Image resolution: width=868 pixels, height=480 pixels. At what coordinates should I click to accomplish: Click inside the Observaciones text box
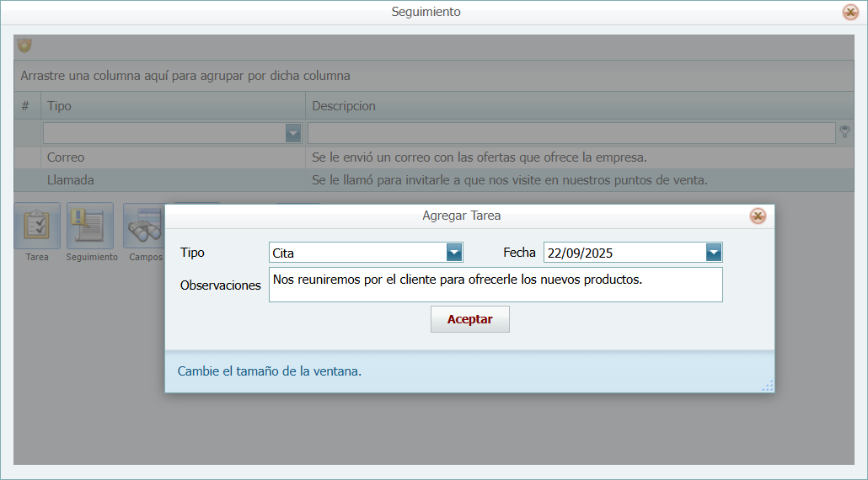pyautogui.click(x=496, y=285)
